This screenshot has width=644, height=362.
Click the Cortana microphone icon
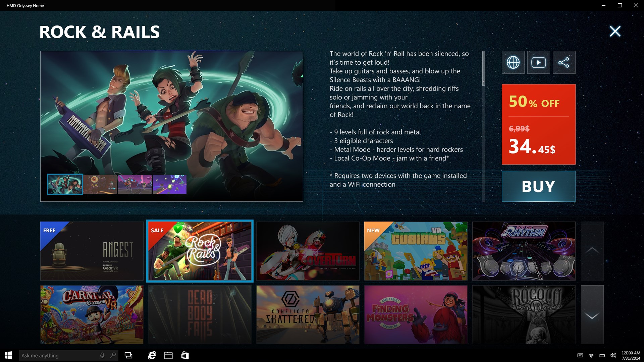102,355
